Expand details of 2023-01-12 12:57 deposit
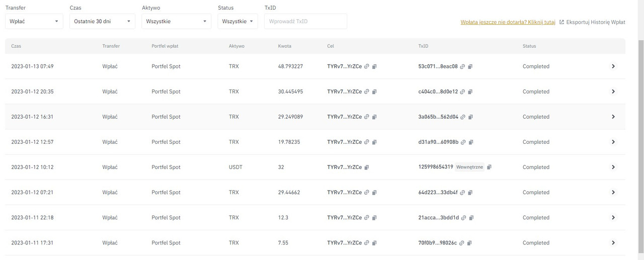The width and height of the screenshot is (644, 260). coord(613,142)
